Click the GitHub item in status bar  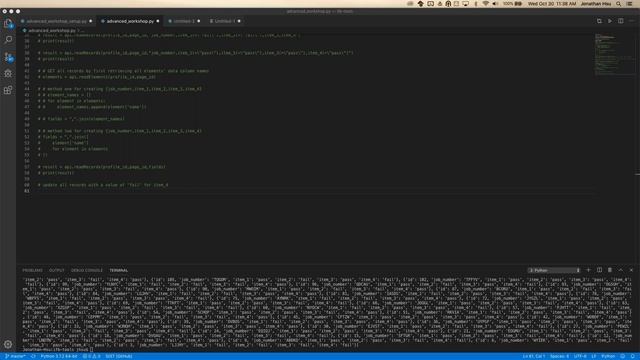tap(118, 356)
